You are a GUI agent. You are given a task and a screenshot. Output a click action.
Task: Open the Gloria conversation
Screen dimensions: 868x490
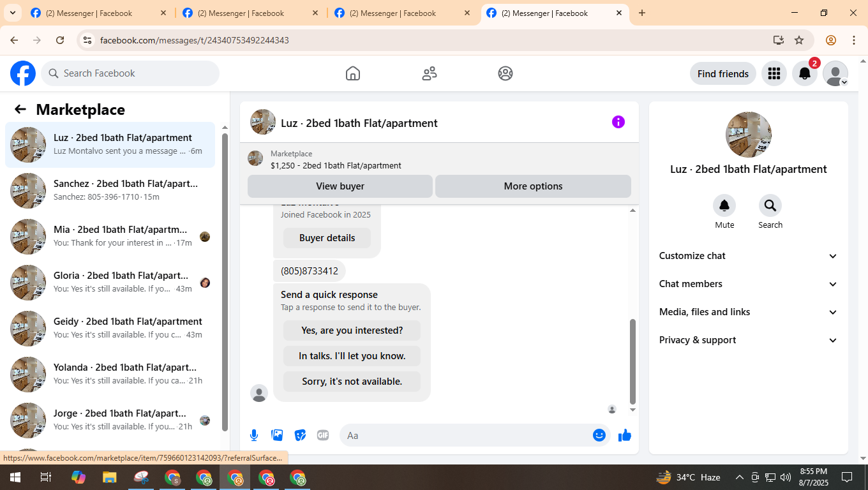[x=110, y=283]
